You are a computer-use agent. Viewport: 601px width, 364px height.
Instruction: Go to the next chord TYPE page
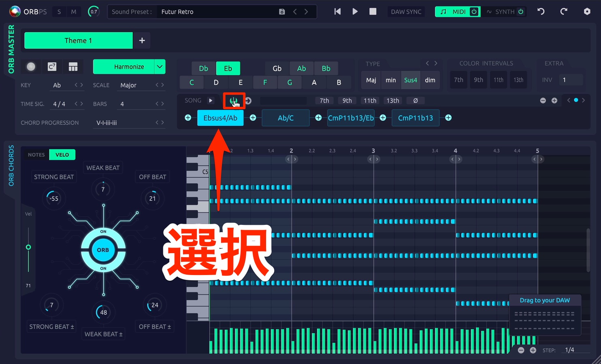pyautogui.click(x=436, y=63)
